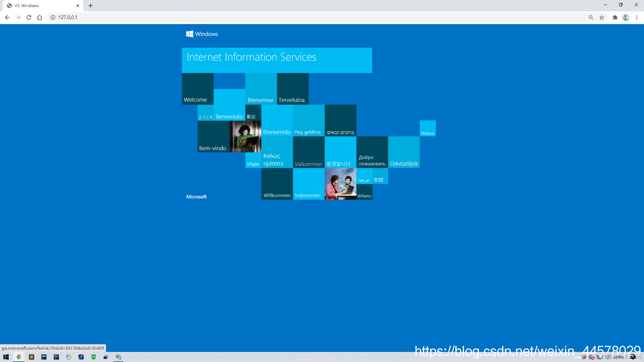Open the Chrome three-dot menu
Screen dimensions: 644x362
point(637,17)
